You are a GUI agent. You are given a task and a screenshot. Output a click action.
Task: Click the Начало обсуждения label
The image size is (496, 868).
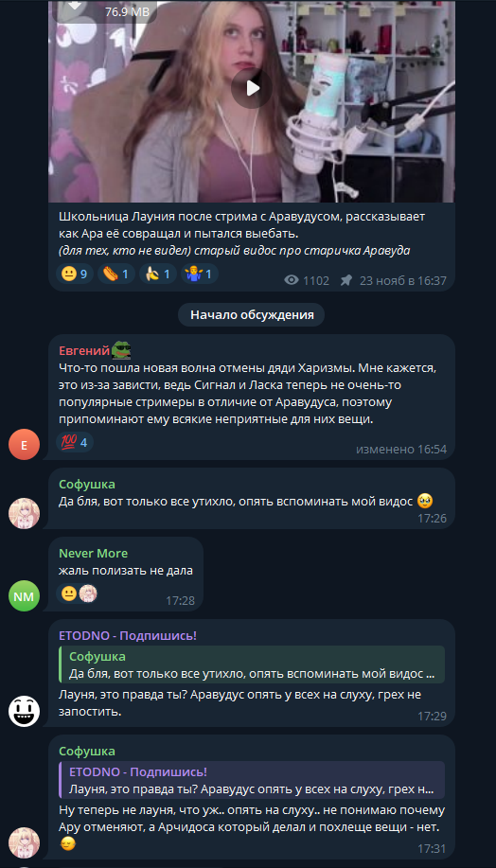pyautogui.click(x=252, y=315)
